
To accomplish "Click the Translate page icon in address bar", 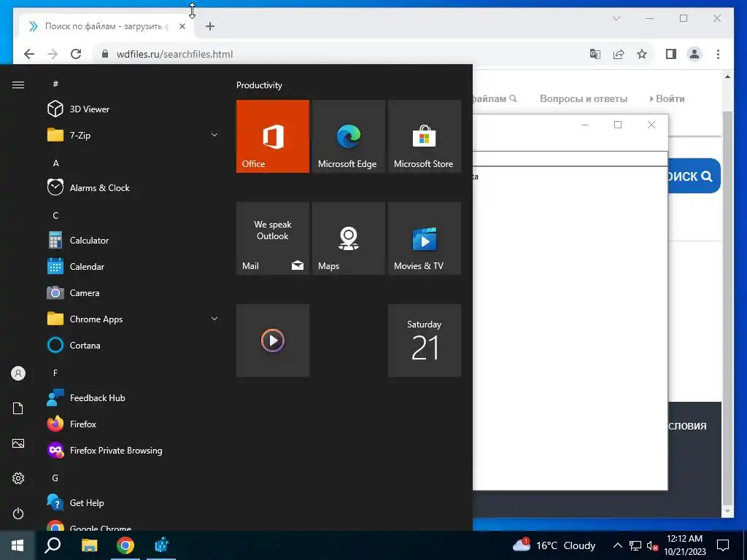I will [595, 54].
